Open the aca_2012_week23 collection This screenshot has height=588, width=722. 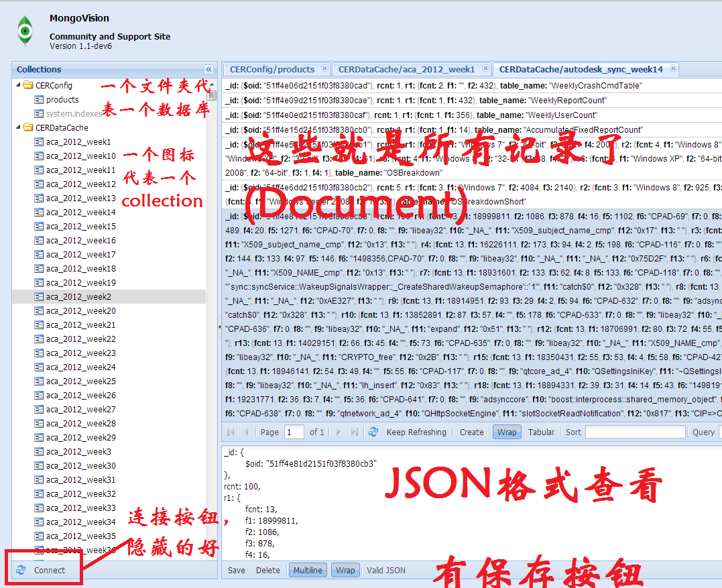click(81, 353)
